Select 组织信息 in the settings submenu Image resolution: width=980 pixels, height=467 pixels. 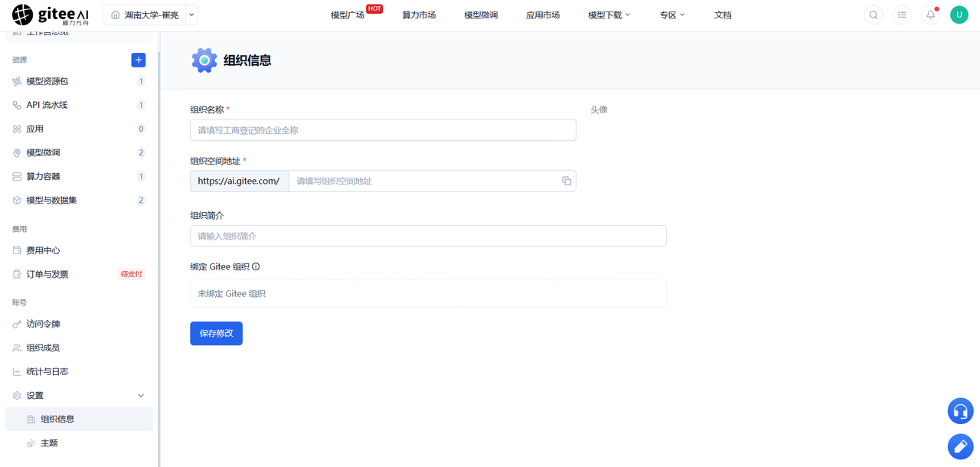coord(79,419)
